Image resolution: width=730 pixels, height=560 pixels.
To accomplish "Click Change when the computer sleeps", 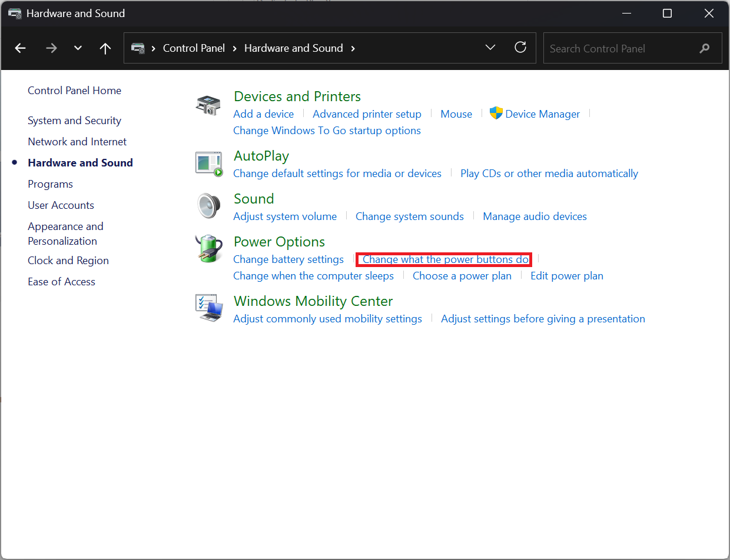I will click(x=313, y=276).
